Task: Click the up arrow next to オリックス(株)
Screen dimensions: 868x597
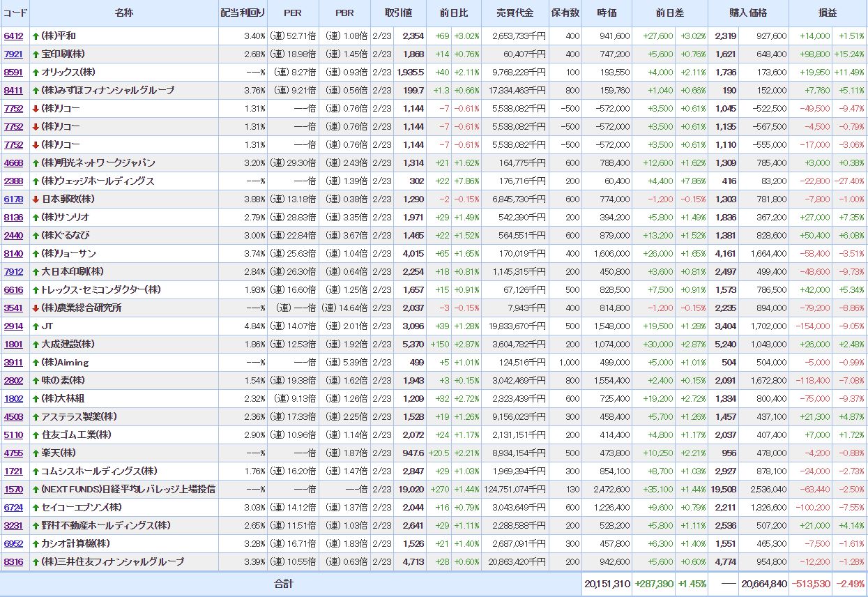Action: pyautogui.click(x=36, y=73)
